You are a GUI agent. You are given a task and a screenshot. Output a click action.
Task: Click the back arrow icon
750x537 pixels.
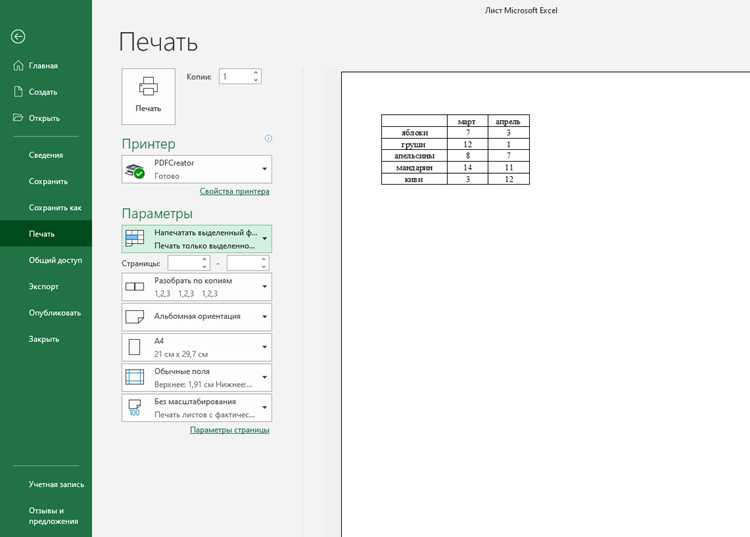click(18, 37)
